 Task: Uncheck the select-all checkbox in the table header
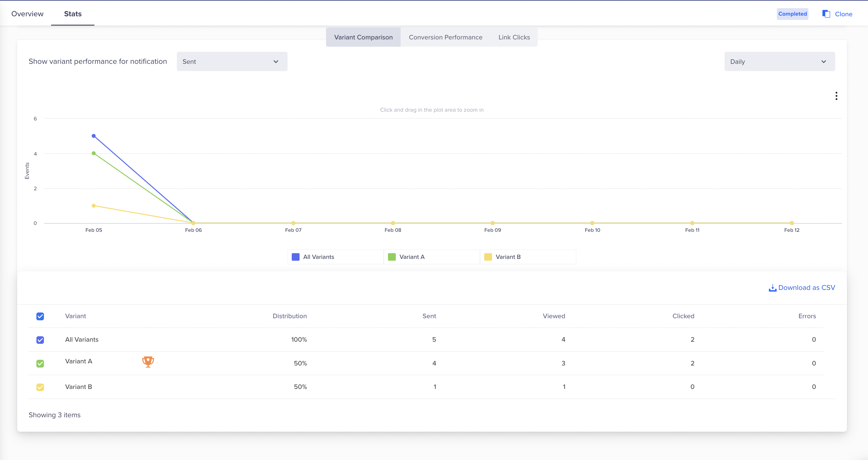(40, 316)
